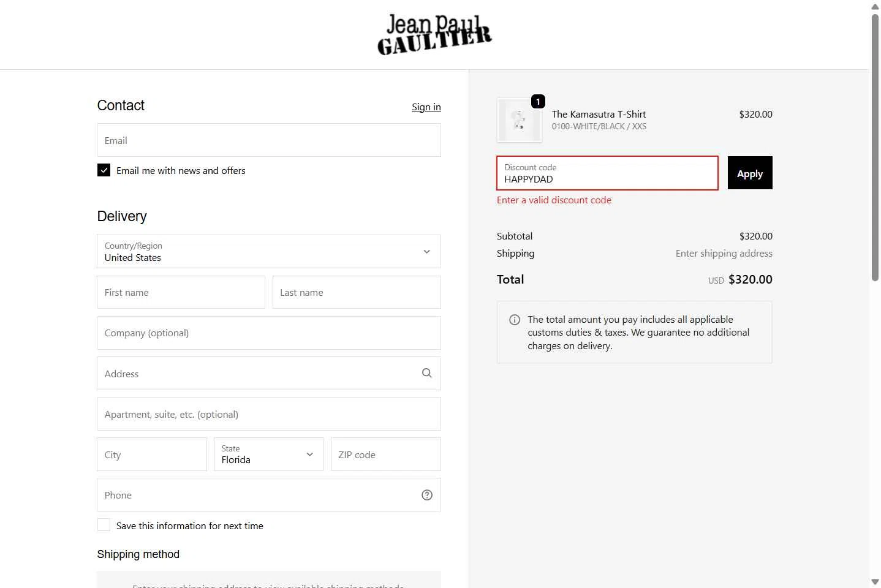Screen dimensions: 881x588
Task: Click the info icon in the duties notice
Action: [515, 320]
